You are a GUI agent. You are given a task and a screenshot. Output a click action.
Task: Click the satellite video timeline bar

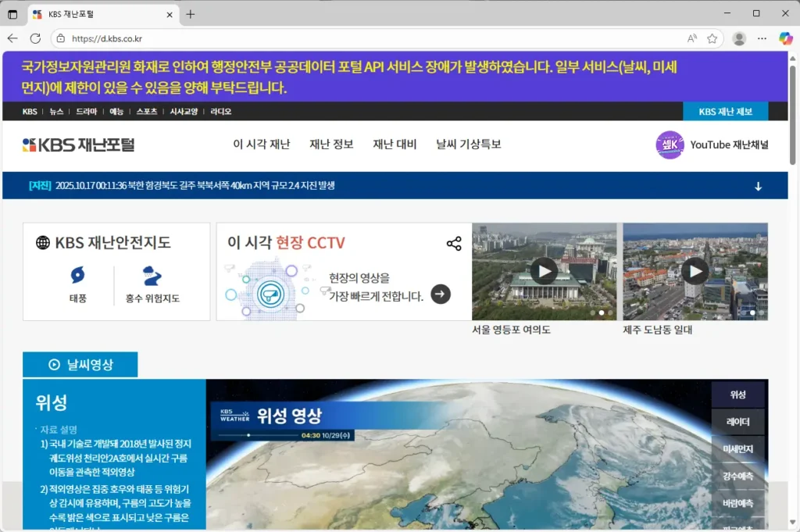259,435
